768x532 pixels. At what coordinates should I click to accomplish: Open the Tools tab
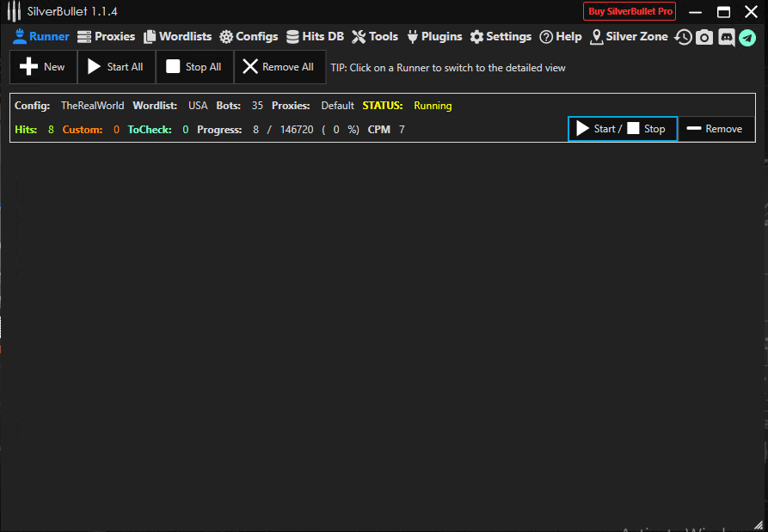click(x=375, y=37)
